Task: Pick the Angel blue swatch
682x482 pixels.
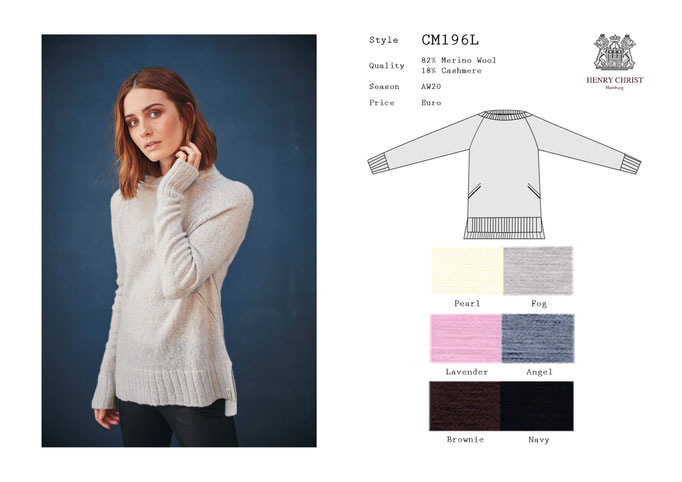Action: click(x=538, y=338)
